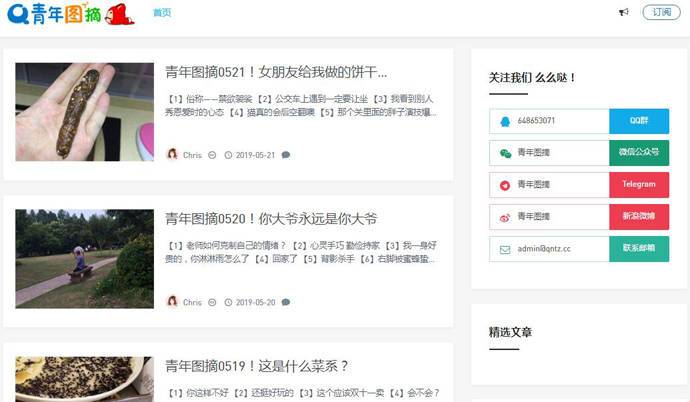Screen dimensions: 690x402
Task: Click the 新浪微博 red button
Action: click(x=639, y=216)
